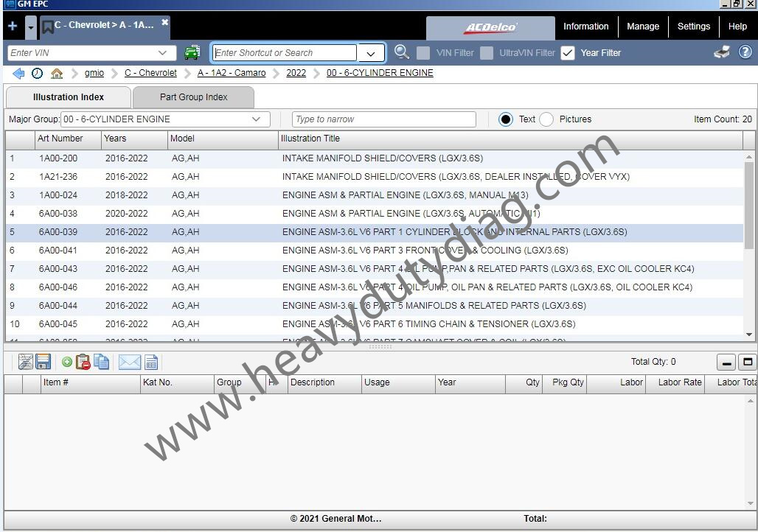The image size is (758, 532).
Task: Select row 6A00-041 Front Cover & Cooling
Action: [375, 251]
